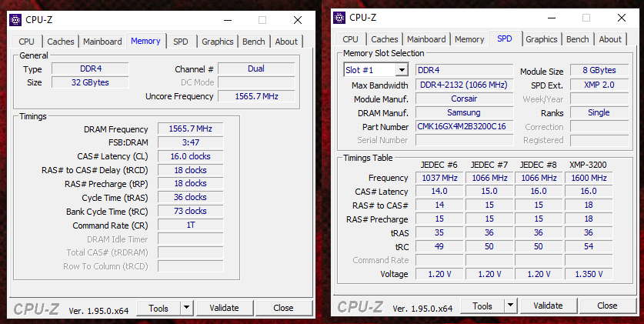Click CAS# Latency 16.0 clocks value
Image resolution: width=644 pixels, height=324 pixels.
pos(191,156)
